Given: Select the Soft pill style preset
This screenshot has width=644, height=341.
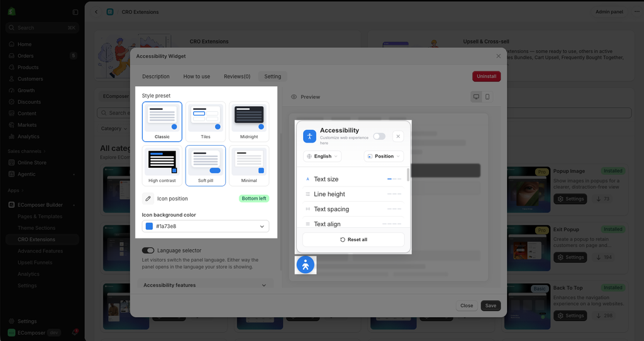Looking at the screenshot, I should click(x=206, y=165).
